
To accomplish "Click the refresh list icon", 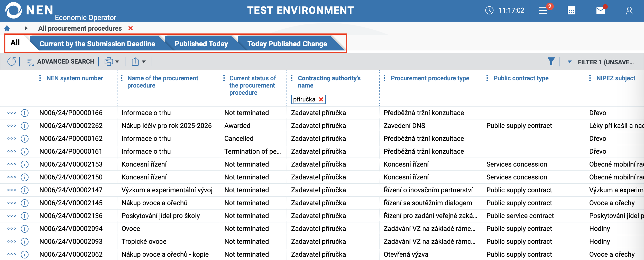I will pyautogui.click(x=12, y=62).
